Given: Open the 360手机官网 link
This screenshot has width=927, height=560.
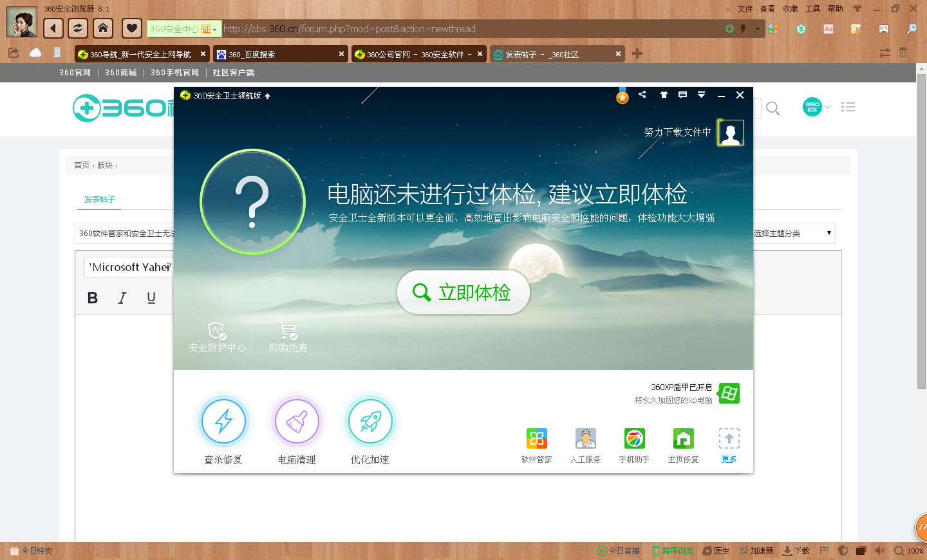Looking at the screenshot, I should (175, 73).
